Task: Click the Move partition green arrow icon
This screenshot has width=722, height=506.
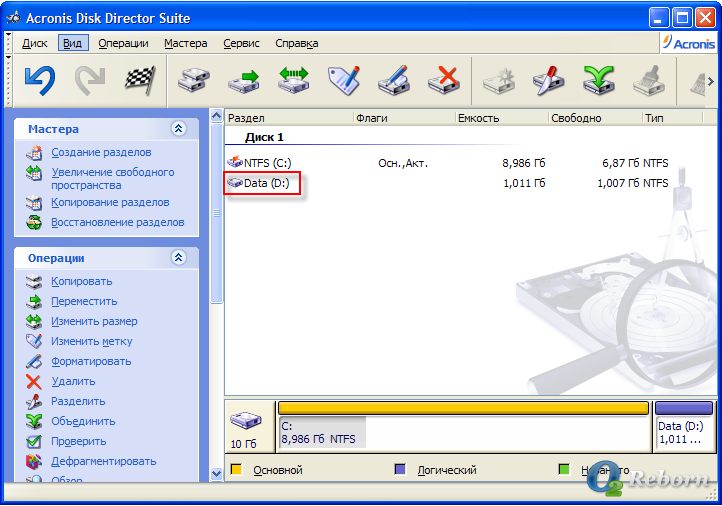Action: click(x=244, y=81)
